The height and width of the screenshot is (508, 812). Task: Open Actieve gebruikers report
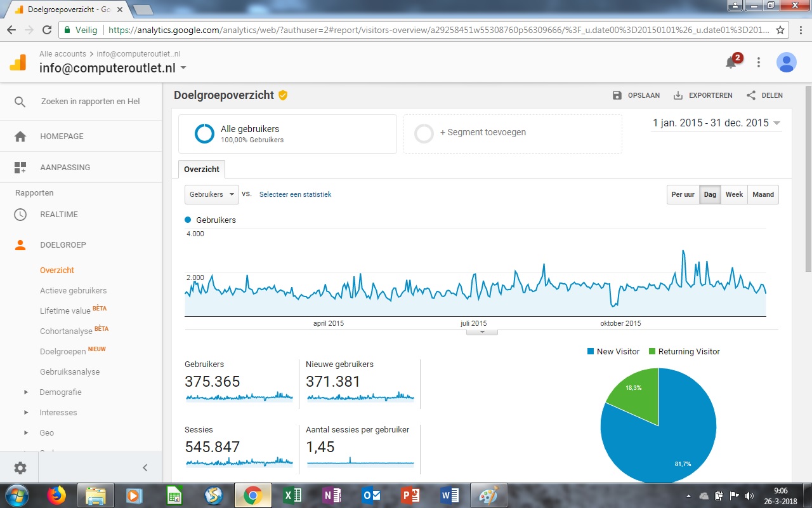coord(74,291)
